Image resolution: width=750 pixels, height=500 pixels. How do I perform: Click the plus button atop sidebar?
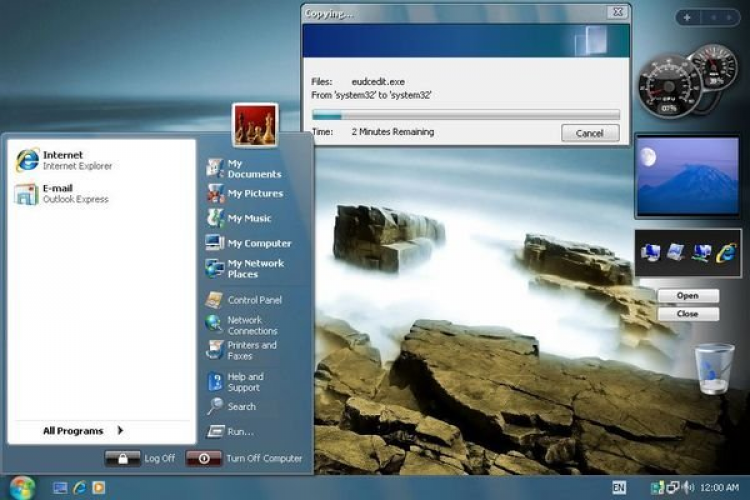tap(687, 17)
